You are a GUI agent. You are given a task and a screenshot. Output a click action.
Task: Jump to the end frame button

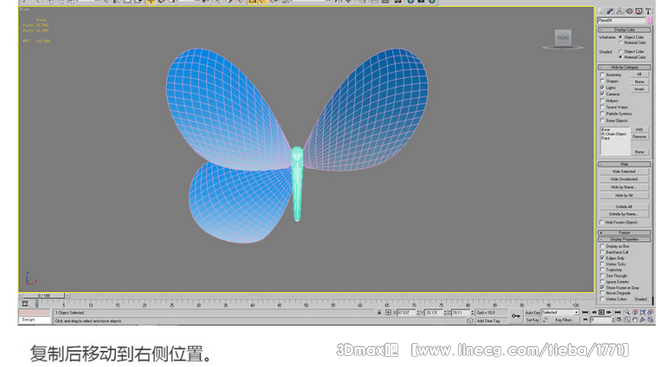click(x=617, y=312)
